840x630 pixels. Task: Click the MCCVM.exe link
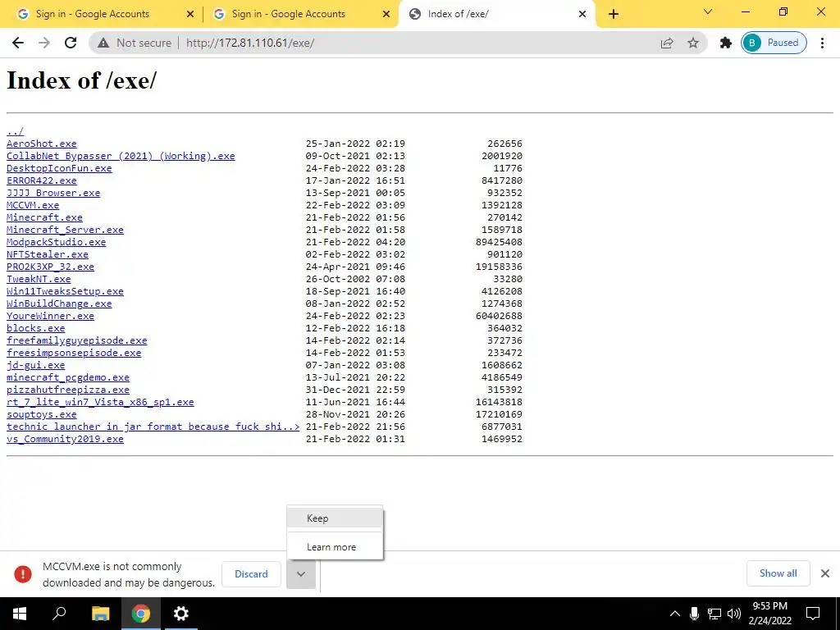pyautogui.click(x=33, y=205)
